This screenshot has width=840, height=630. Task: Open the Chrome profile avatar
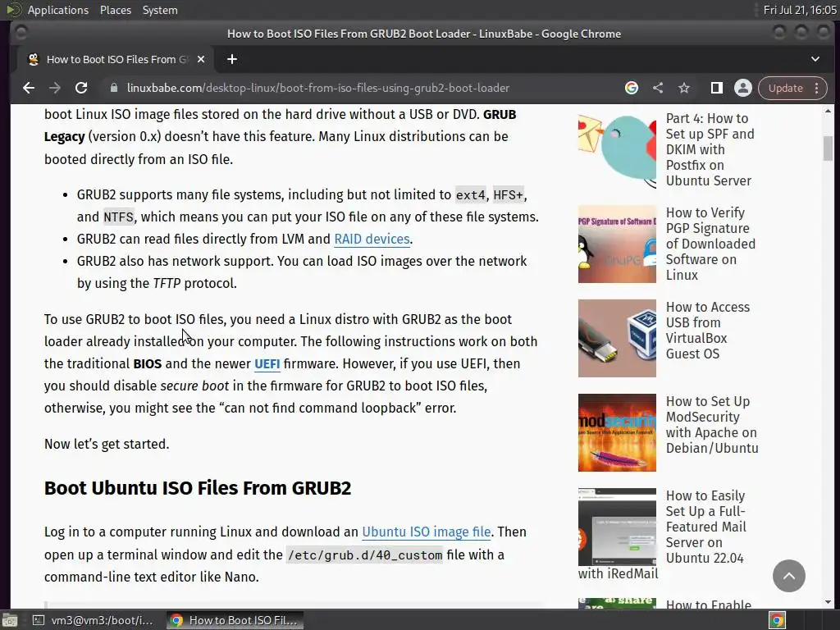click(x=743, y=88)
